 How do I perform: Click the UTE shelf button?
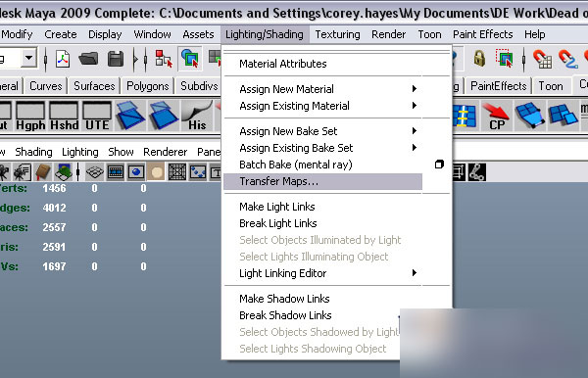coord(97,117)
